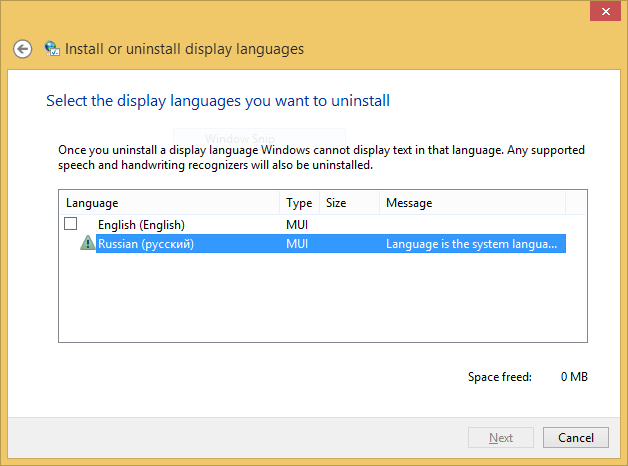Viewport: 628px width, 466px height.
Task: Click the globe display languages wizard icon
Action: 52,49
